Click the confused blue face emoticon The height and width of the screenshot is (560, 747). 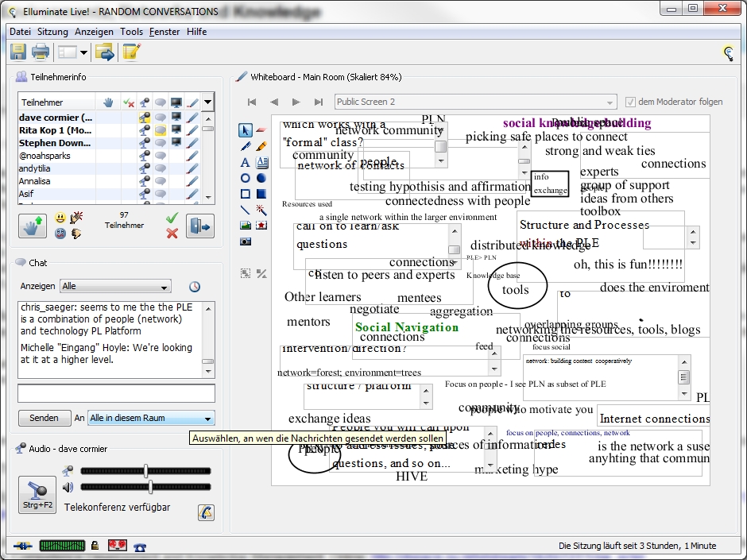point(60,234)
